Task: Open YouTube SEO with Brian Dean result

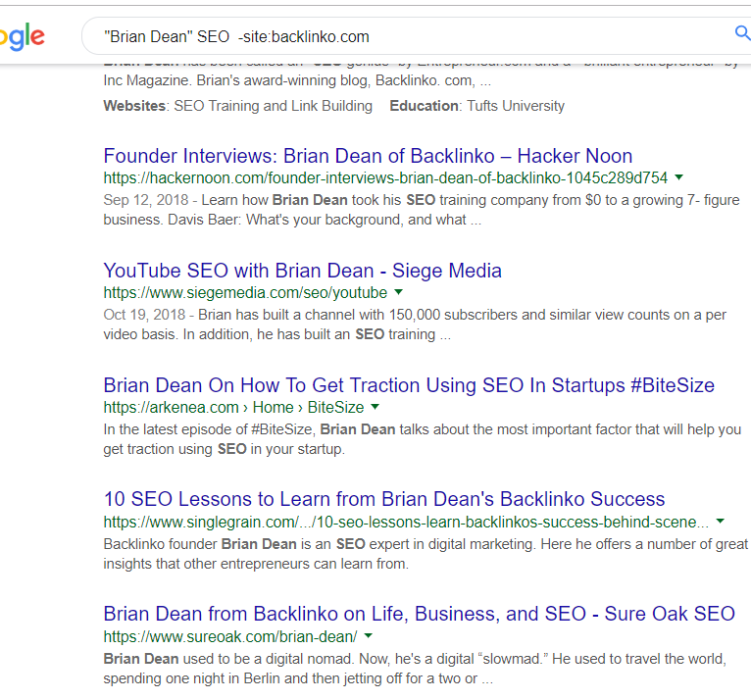Action: coord(302,271)
